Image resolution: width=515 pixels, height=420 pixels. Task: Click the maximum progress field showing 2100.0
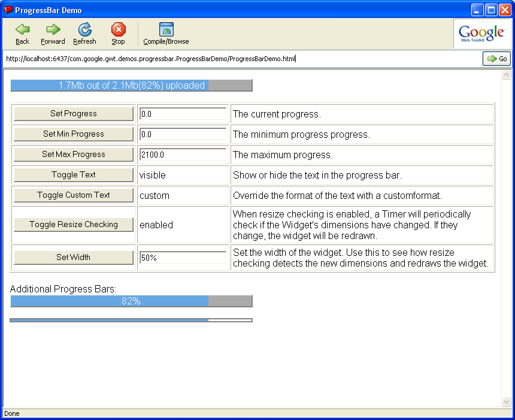[x=183, y=155]
